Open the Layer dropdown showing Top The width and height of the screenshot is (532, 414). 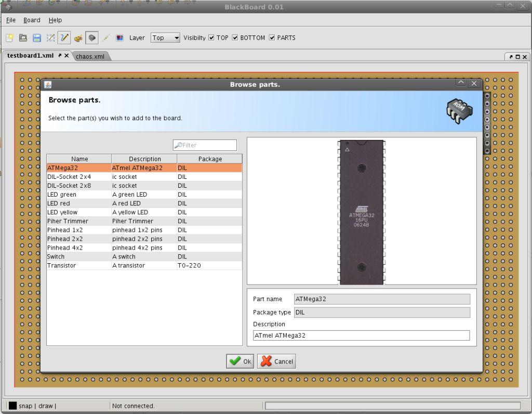pos(165,37)
